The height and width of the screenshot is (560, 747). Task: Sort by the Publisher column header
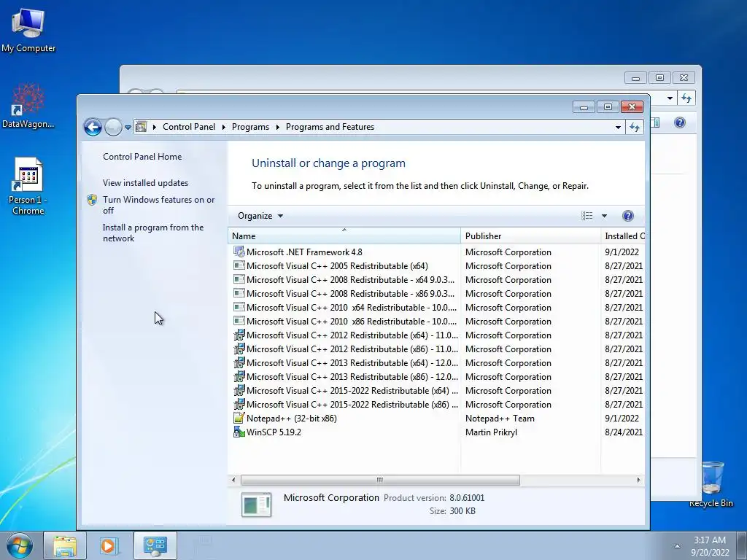[530, 236]
